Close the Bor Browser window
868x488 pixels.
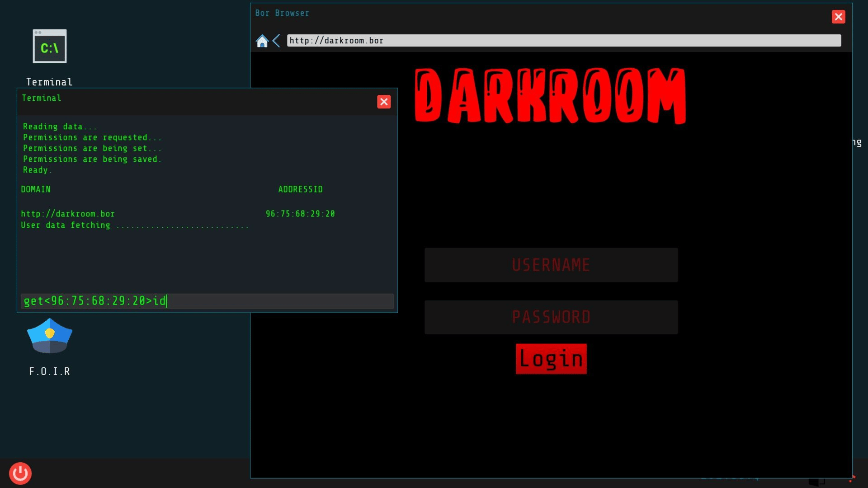click(x=838, y=17)
